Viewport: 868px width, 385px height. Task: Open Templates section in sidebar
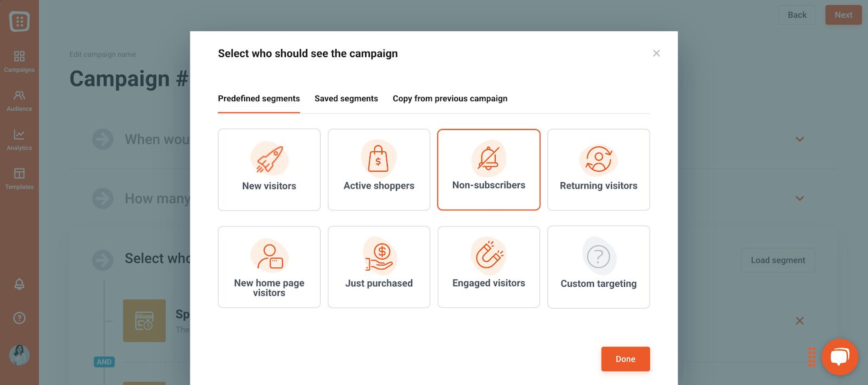tap(19, 179)
